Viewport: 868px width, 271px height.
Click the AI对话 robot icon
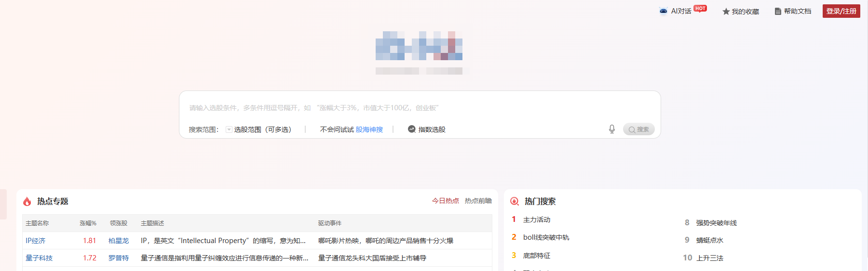pyautogui.click(x=664, y=11)
